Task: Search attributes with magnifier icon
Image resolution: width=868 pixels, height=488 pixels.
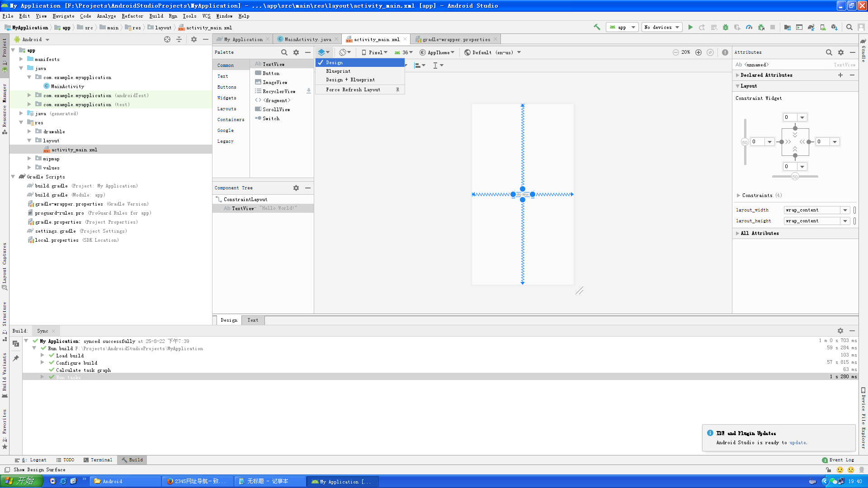Action: [829, 52]
